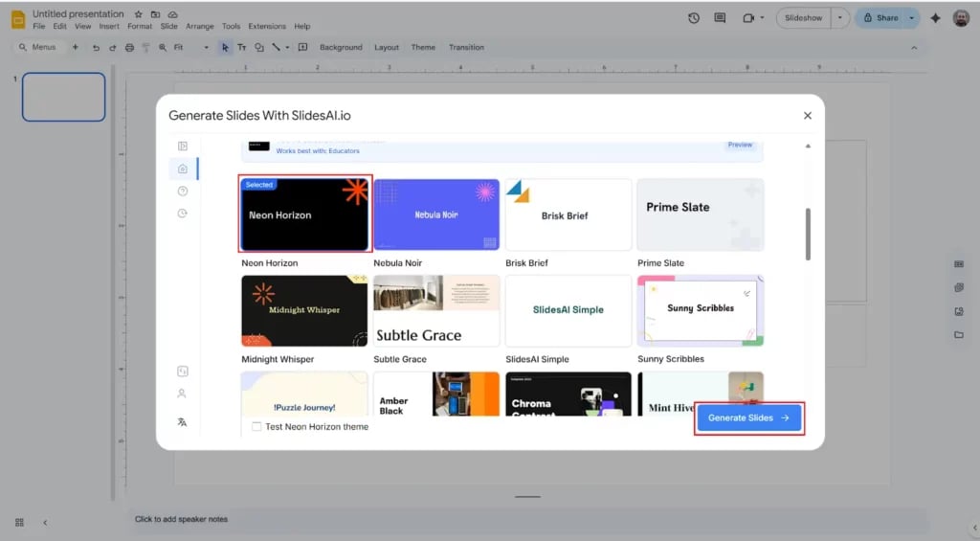The image size is (980, 541).
Task: Open the help question mark icon in sidebar
Action: coord(183,191)
